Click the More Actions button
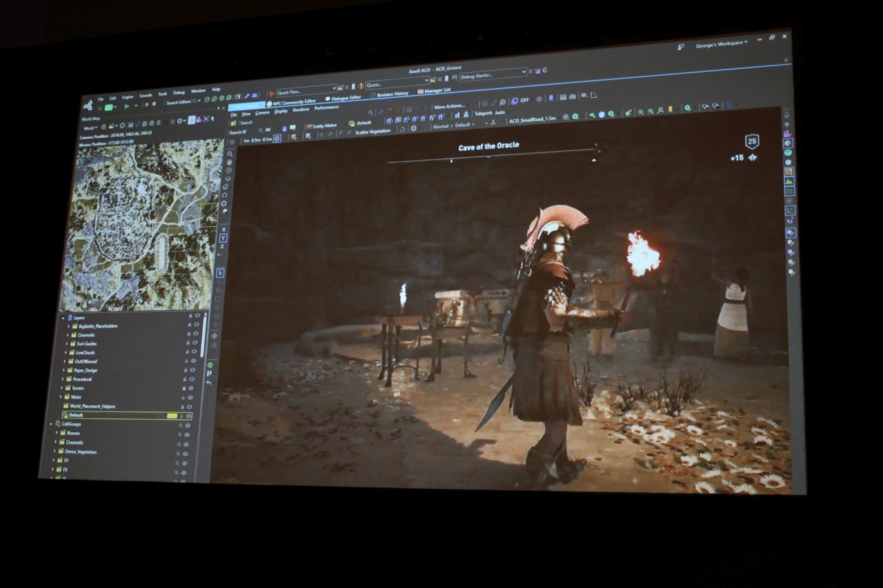Image resolution: width=883 pixels, height=588 pixels. point(450,106)
